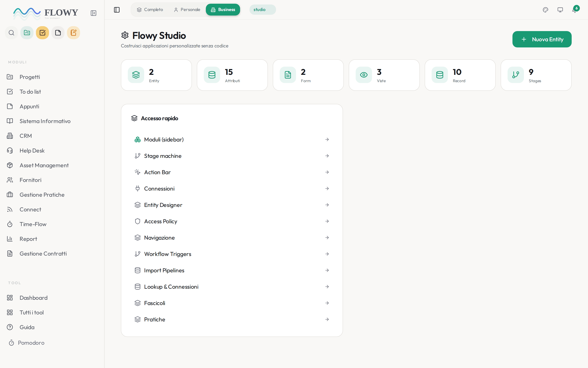Click the Report bar chart icon
Screen dimensions: 588x368
pyautogui.click(x=10, y=239)
